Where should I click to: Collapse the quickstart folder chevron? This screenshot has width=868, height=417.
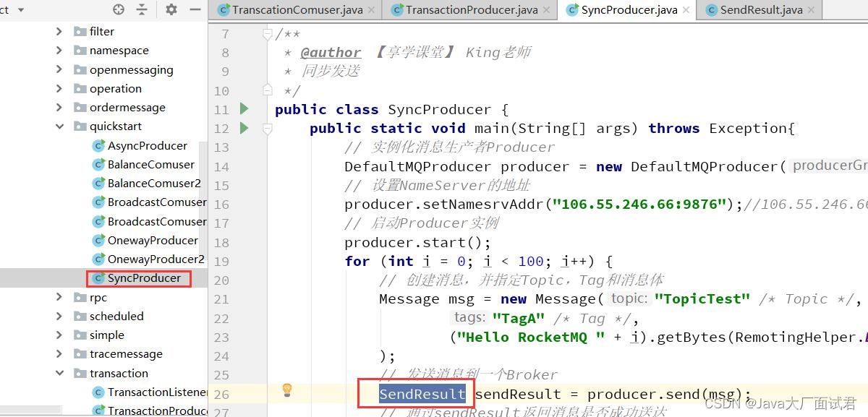pyautogui.click(x=59, y=126)
